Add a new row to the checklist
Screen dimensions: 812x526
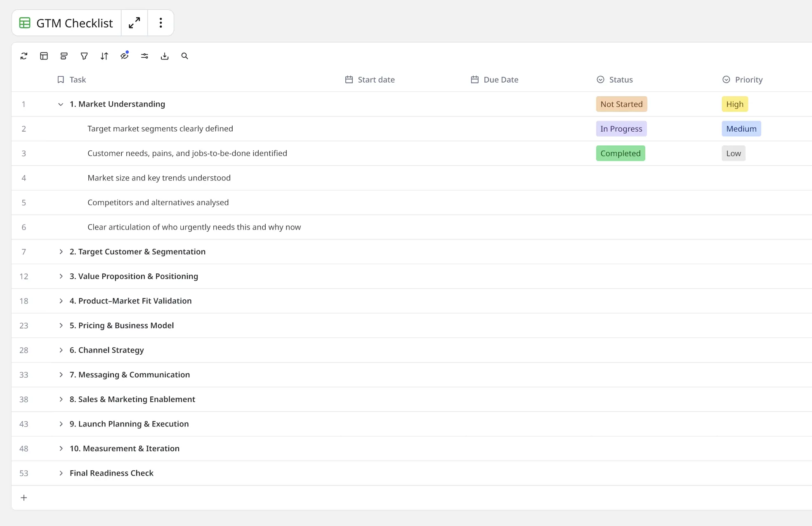coord(24,498)
